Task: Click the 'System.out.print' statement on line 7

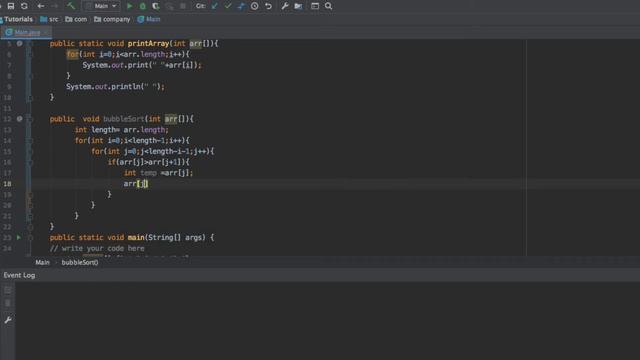Action: click(x=142, y=65)
